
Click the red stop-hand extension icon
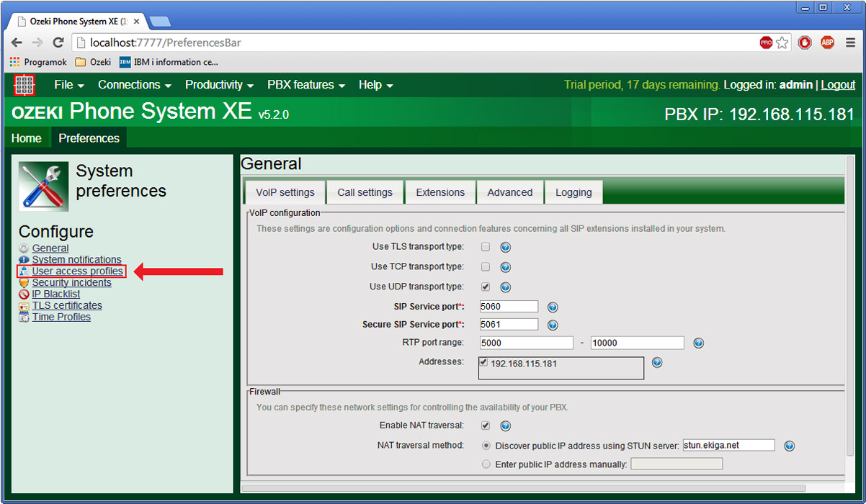(805, 42)
